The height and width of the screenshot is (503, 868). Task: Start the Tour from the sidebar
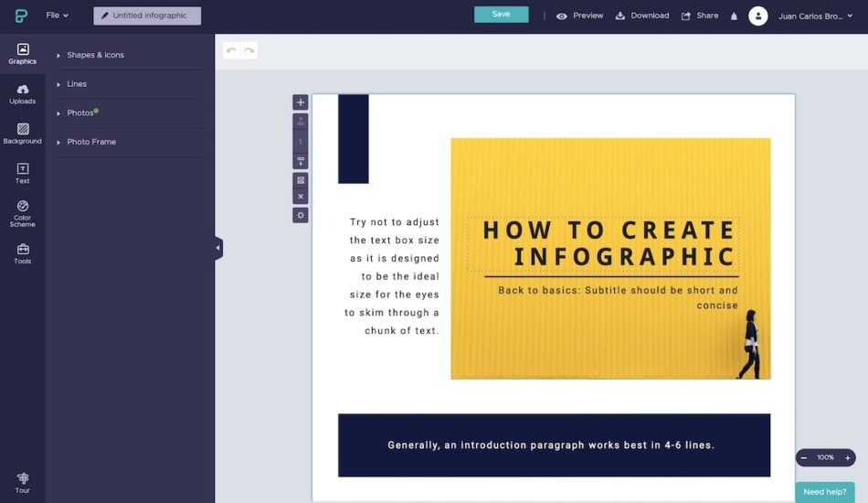22,483
